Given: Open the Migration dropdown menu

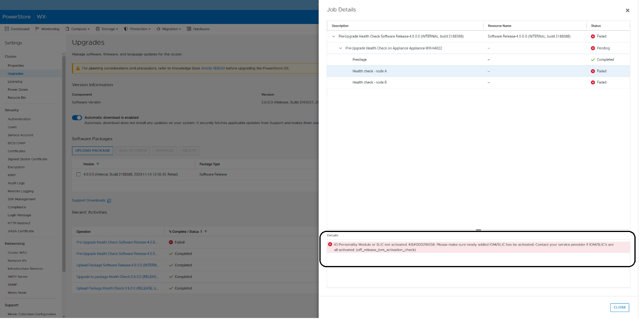Looking at the screenshot, I should click(169, 29).
